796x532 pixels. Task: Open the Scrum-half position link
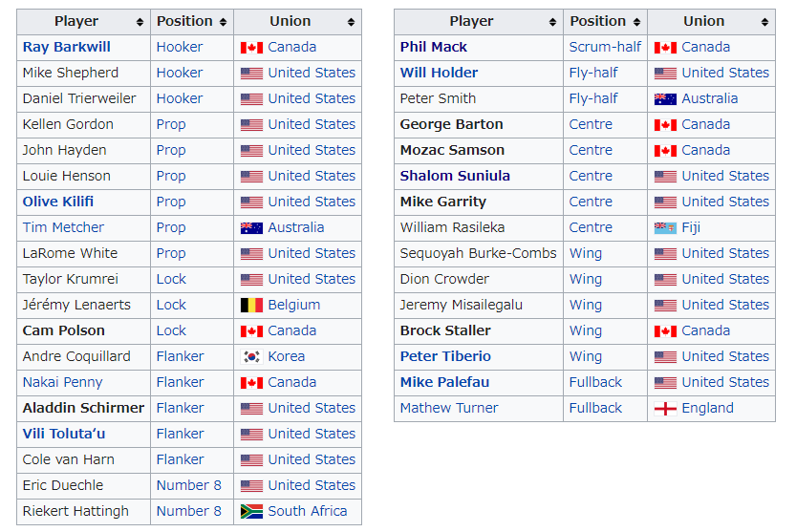point(605,47)
